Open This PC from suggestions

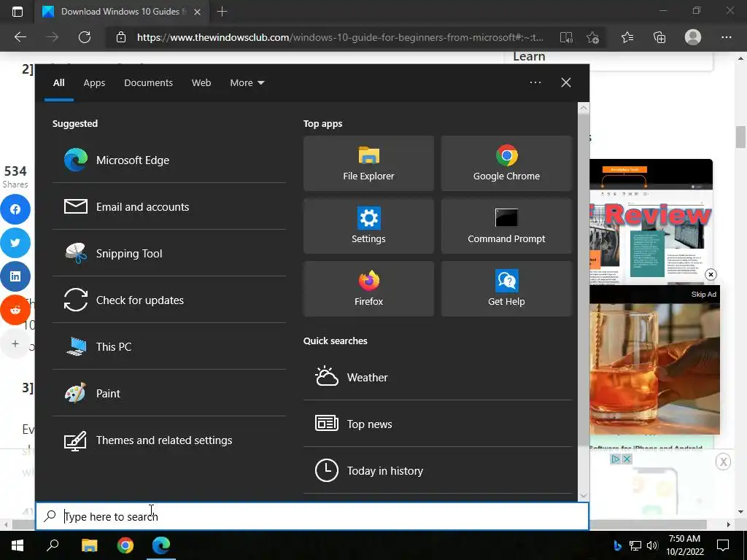[169, 346]
